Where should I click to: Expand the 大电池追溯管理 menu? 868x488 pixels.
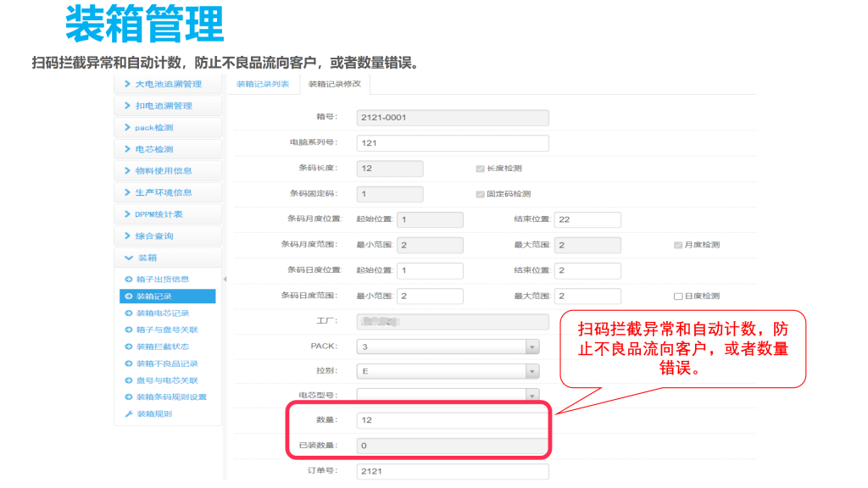(168, 84)
